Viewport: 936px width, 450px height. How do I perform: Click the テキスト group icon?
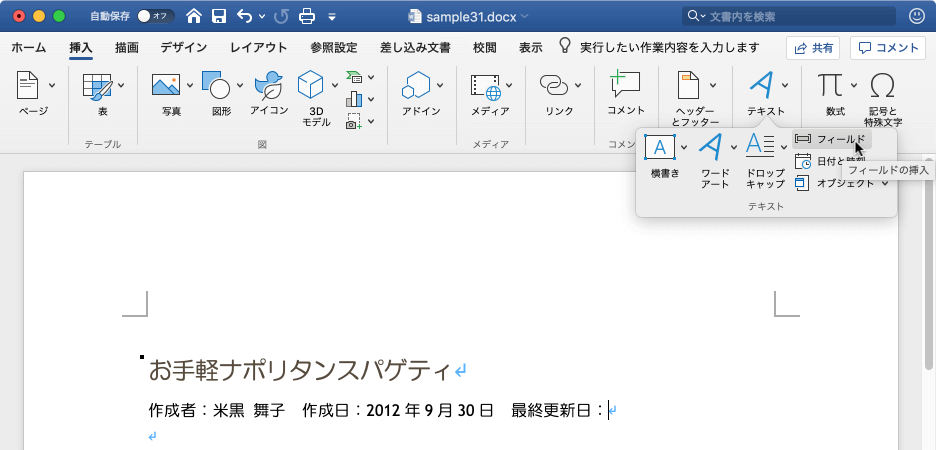pyautogui.click(x=760, y=85)
